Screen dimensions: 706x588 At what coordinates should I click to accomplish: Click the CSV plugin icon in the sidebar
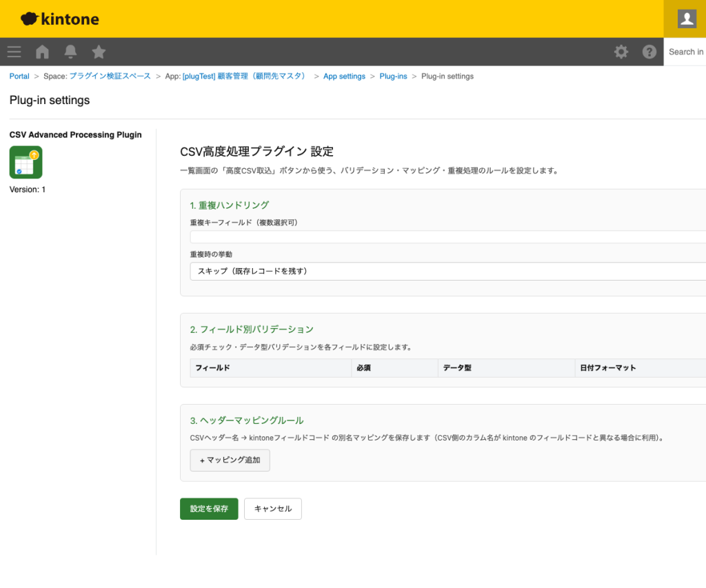pyautogui.click(x=26, y=162)
